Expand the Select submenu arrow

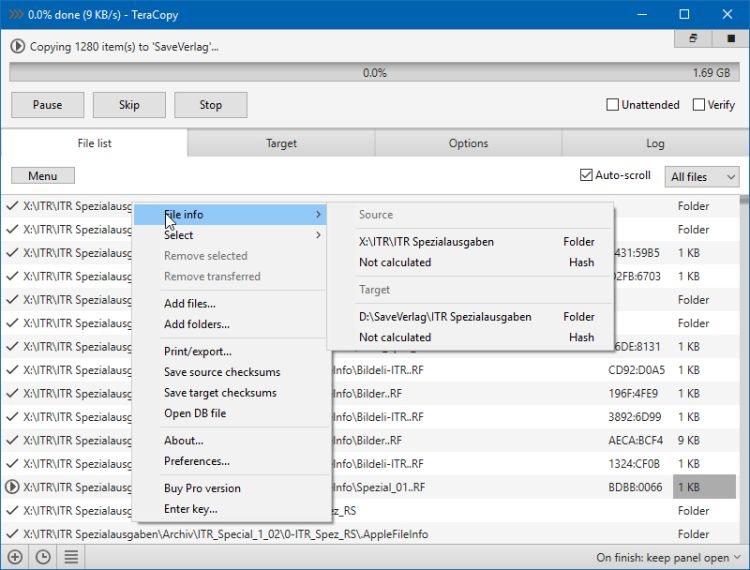click(x=318, y=235)
